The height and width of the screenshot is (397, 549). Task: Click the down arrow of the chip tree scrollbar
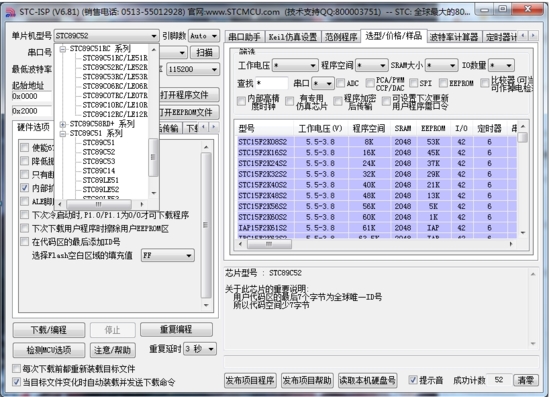coord(154,193)
